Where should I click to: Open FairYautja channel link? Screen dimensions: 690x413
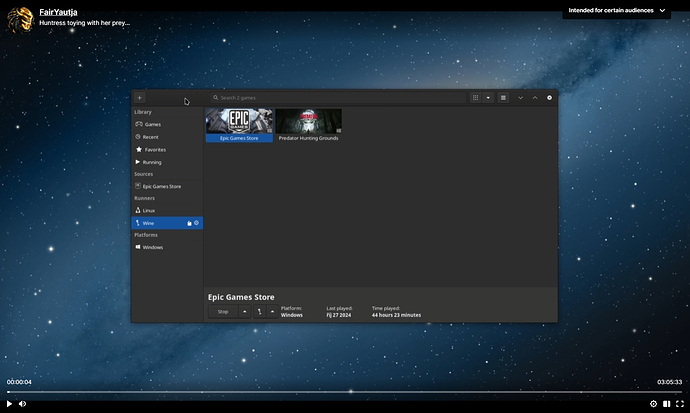tap(58, 12)
